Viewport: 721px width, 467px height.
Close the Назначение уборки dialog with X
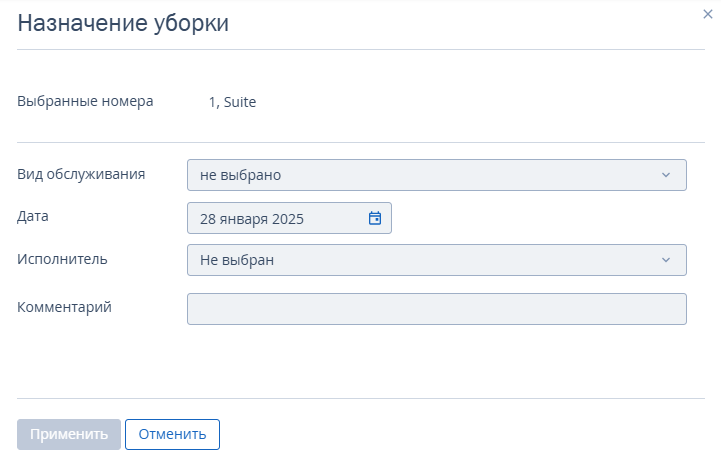pyautogui.click(x=708, y=14)
